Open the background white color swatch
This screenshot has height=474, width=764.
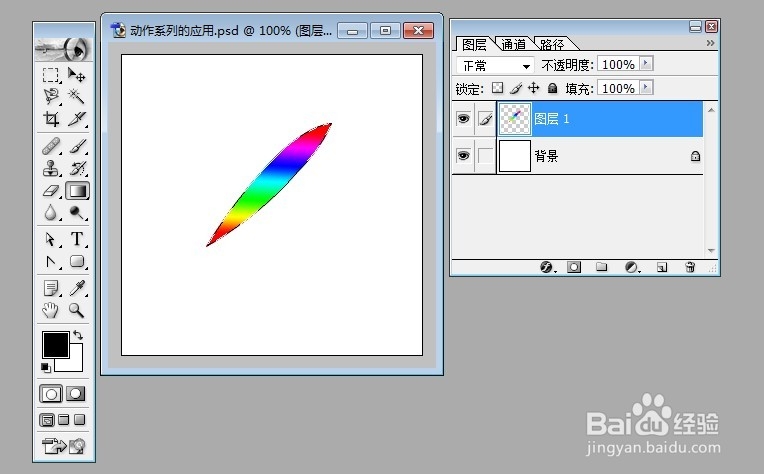coord(76,363)
